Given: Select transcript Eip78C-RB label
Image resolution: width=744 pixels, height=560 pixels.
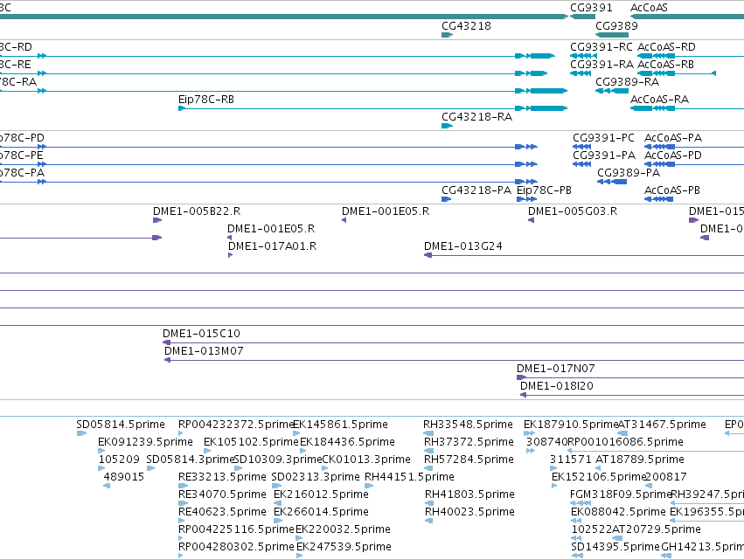Looking at the screenshot, I should pyautogui.click(x=206, y=100).
